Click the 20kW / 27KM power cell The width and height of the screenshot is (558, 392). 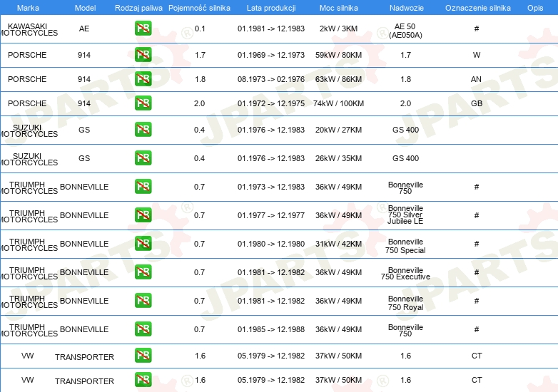(x=338, y=130)
